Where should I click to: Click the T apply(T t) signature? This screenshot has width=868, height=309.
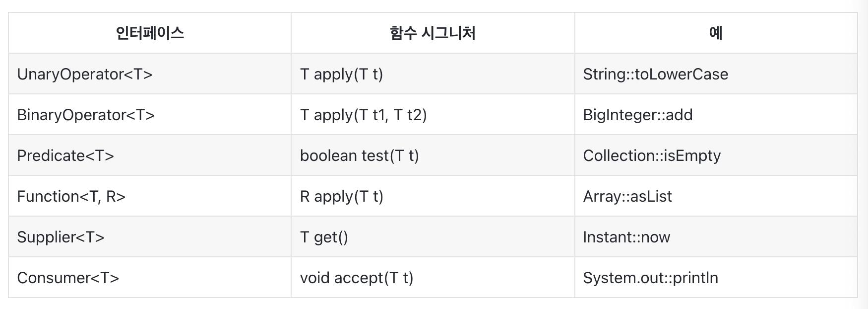pos(341,74)
